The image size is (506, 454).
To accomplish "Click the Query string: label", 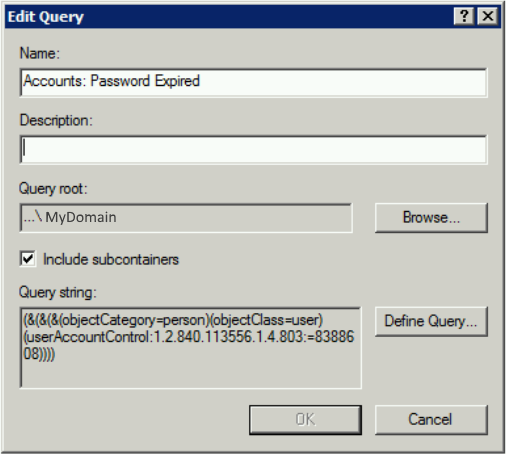I will point(58,292).
